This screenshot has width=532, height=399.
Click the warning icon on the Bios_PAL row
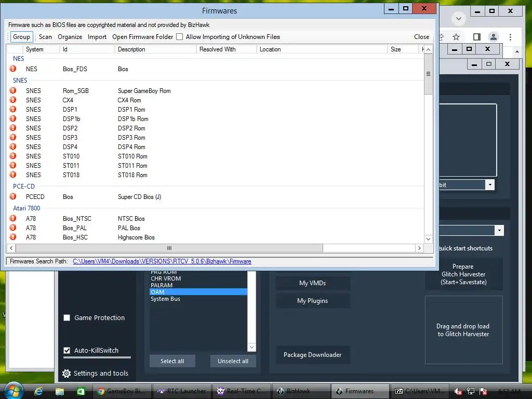tap(13, 228)
